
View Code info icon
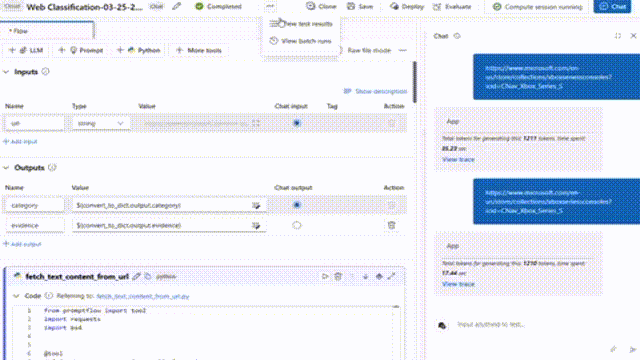coord(49,296)
